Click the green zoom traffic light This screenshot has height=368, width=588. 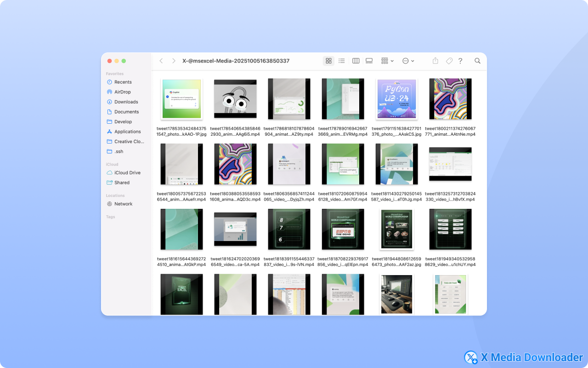click(124, 60)
